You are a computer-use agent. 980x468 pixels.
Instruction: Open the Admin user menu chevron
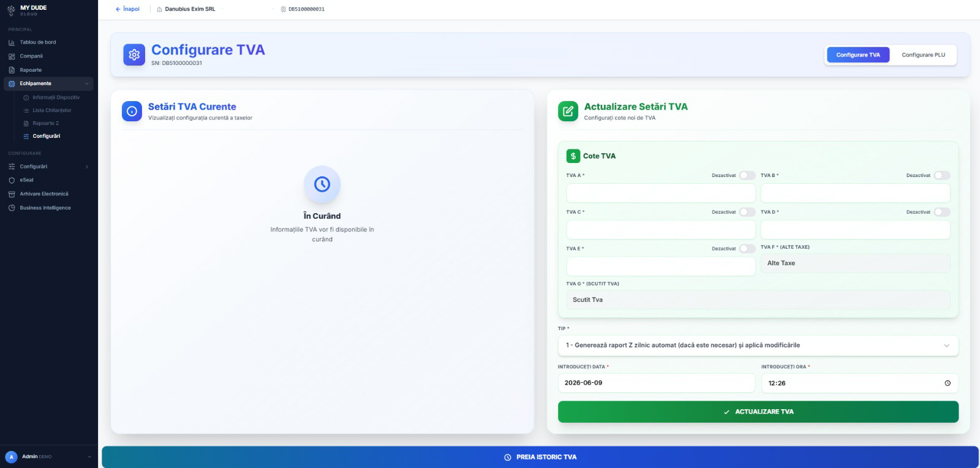coord(89,457)
